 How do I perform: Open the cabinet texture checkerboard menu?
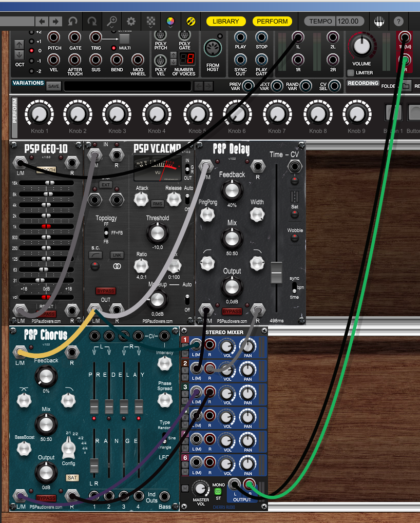(151, 22)
